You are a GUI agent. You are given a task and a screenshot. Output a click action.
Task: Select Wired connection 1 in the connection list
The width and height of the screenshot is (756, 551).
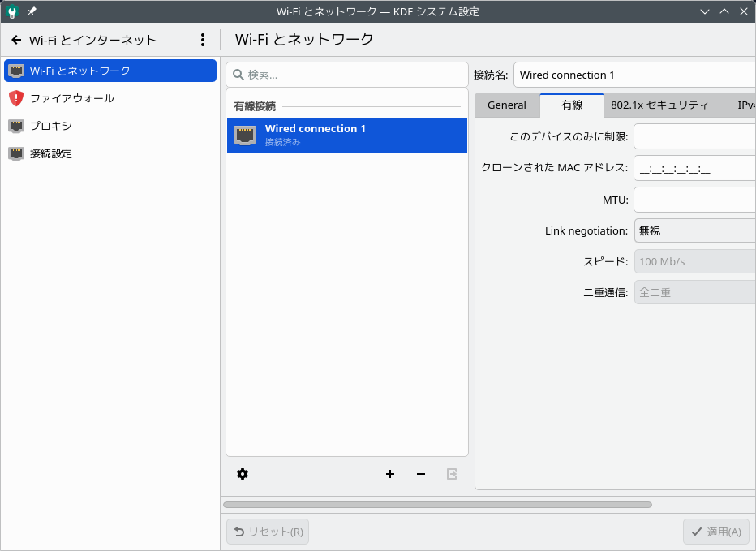[x=347, y=136]
